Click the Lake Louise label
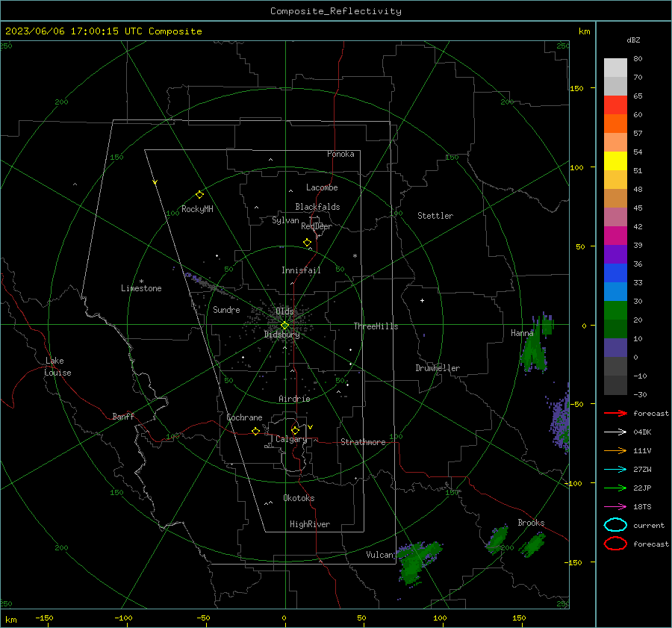 pyautogui.click(x=57, y=367)
